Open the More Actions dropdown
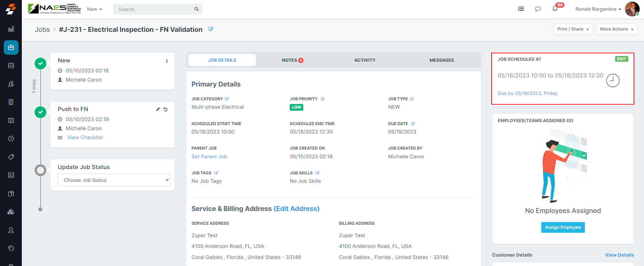This screenshot has height=266, width=644. (x=616, y=29)
